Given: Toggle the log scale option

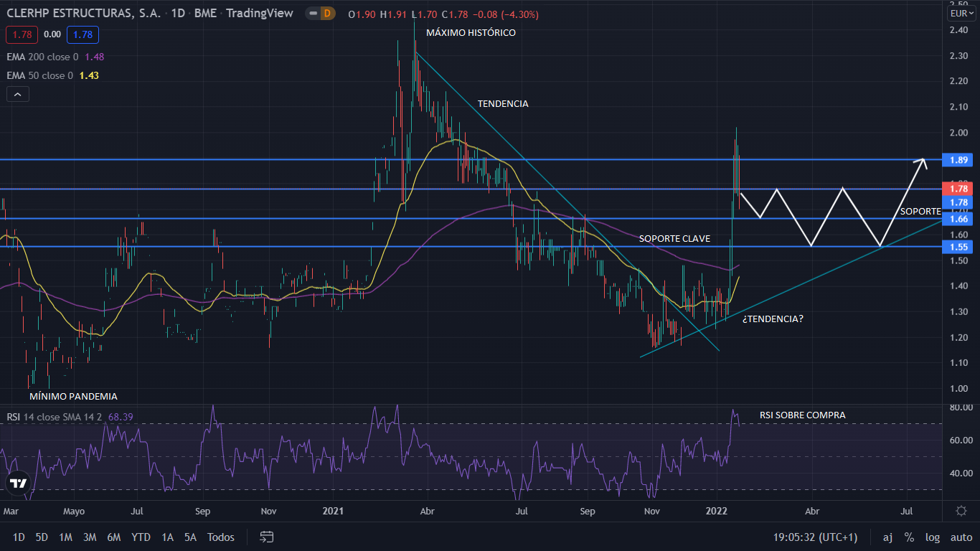Looking at the screenshot, I should 933,537.
